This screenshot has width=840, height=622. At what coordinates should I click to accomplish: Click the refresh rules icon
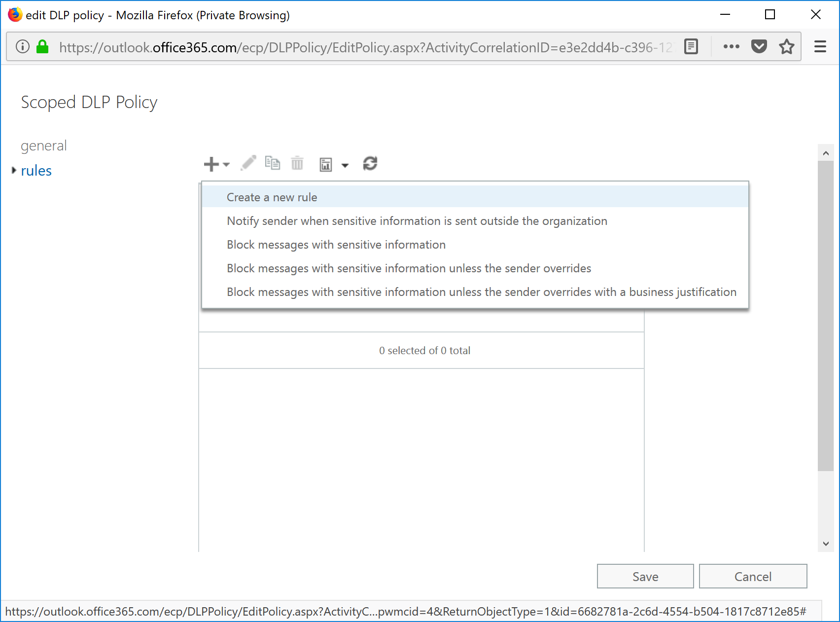[370, 163]
